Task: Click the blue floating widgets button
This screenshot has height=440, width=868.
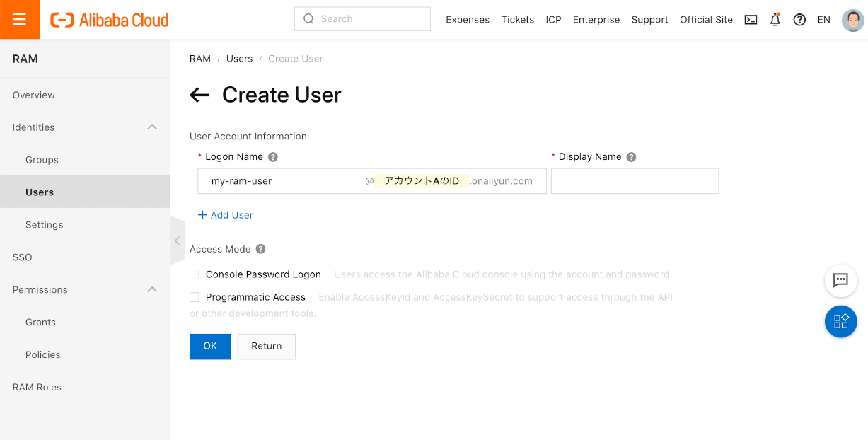Action: (x=840, y=321)
